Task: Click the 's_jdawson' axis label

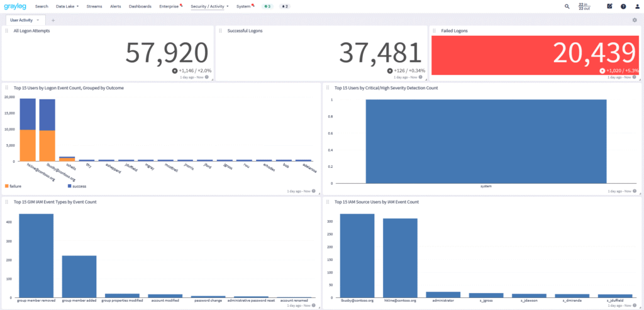Action: point(528,301)
